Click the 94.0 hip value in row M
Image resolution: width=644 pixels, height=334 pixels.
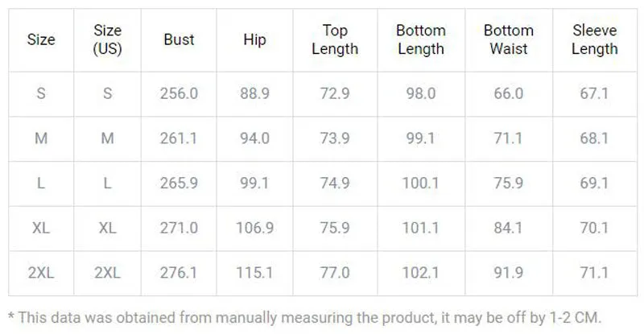[x=254, y=138]
